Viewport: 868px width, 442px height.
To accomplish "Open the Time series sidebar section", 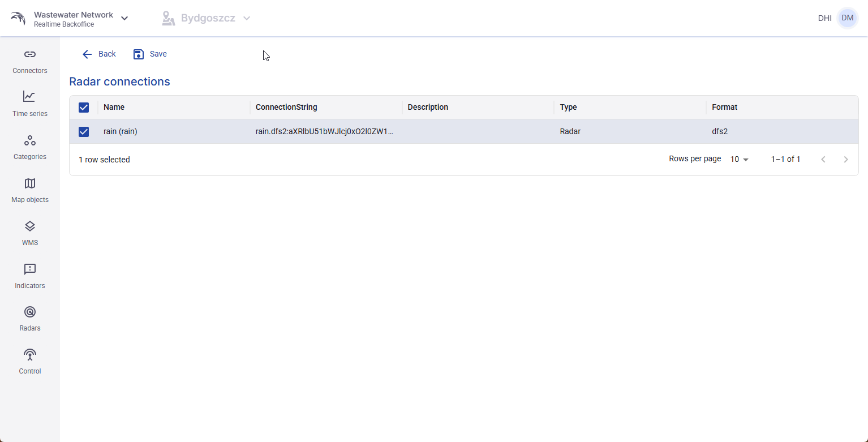I will click(x=30, y=104).
